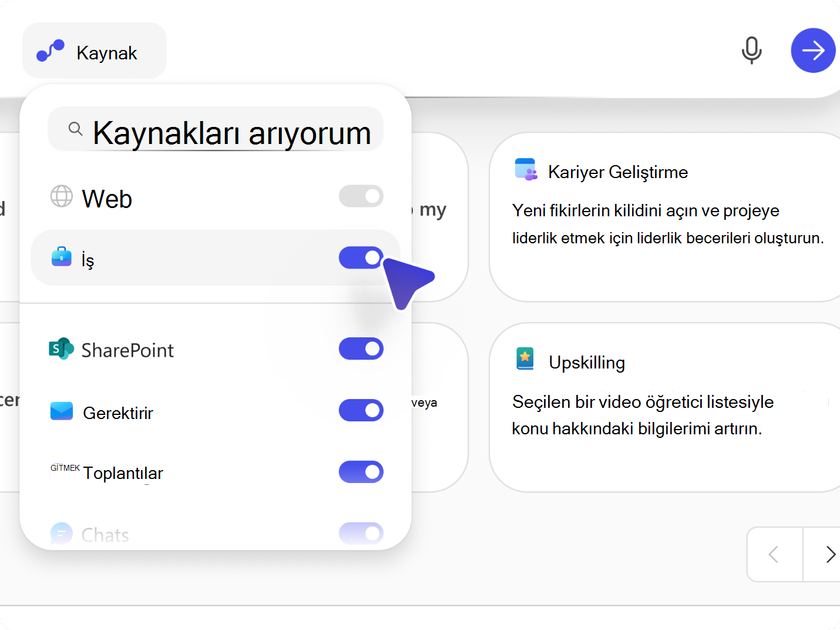The image size is (840, 630).
Task: Click the Gerektirir label
Action: click(118, 413)
